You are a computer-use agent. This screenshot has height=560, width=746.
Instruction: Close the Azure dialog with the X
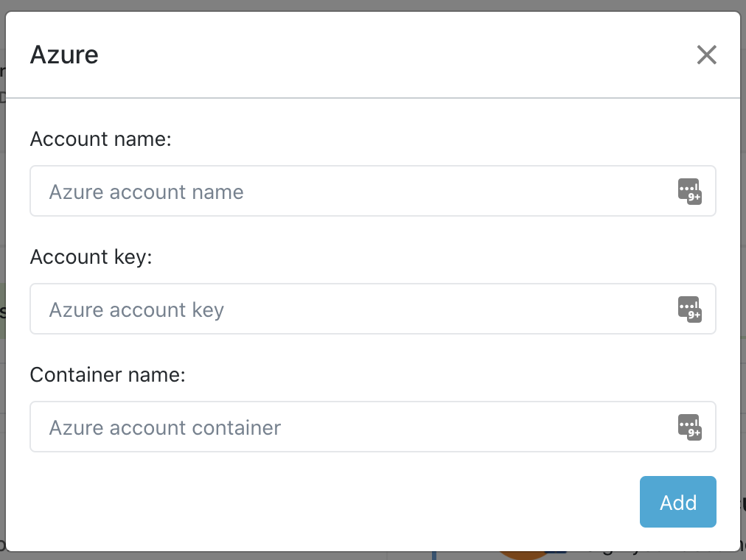click(706, 55)
